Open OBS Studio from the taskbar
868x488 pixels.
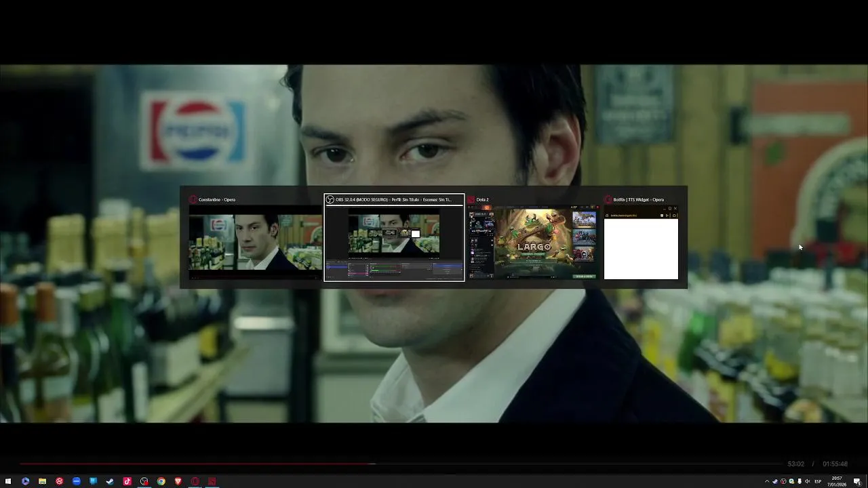(x=144, y=481)
